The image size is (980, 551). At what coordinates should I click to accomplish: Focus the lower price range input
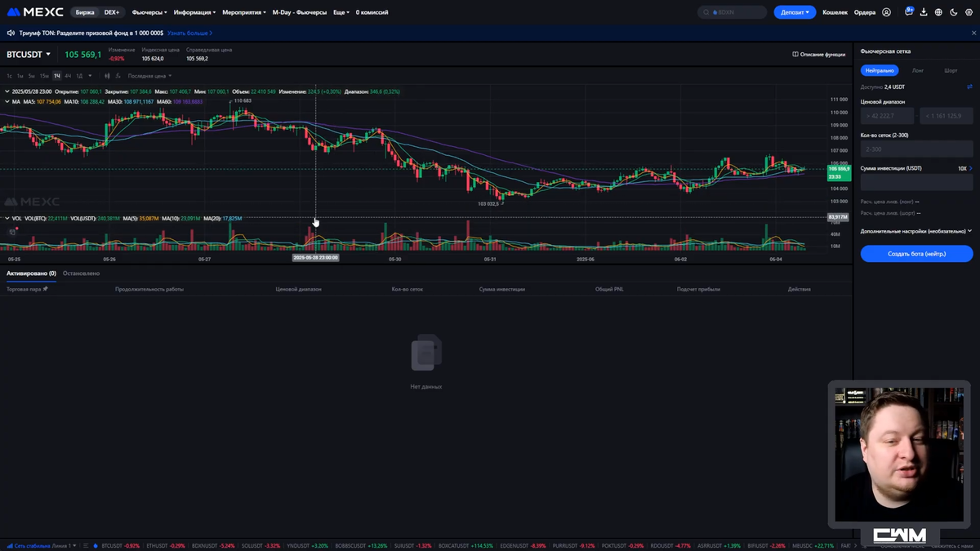(x=888, y=116)
